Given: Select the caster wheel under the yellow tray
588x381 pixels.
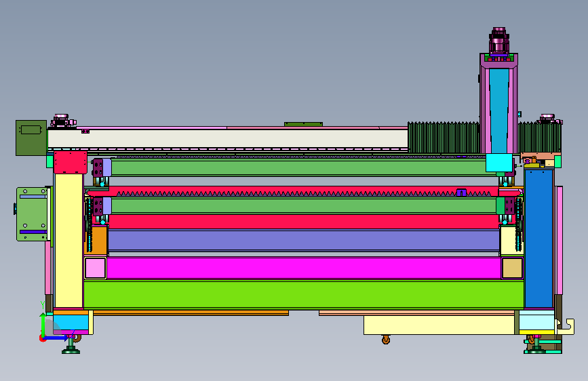Looking at the screenshot, I should (386, 340).
